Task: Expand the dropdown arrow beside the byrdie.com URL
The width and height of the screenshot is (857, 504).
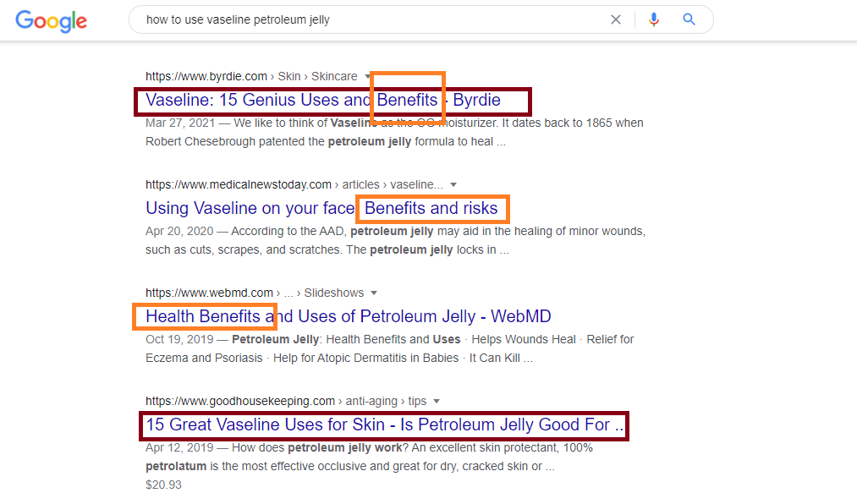Action: tap(368, 76)
